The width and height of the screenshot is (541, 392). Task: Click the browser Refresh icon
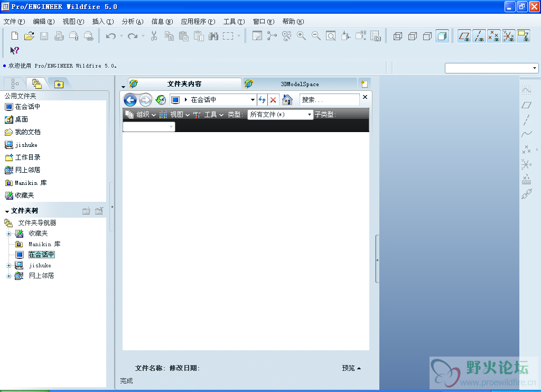(x=161, y=100)
